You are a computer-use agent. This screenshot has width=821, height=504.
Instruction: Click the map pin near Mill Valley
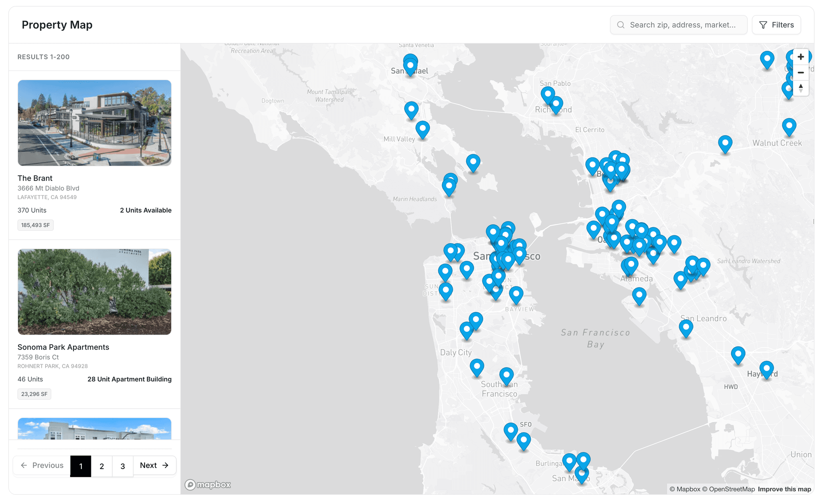(x=423, y=129)
